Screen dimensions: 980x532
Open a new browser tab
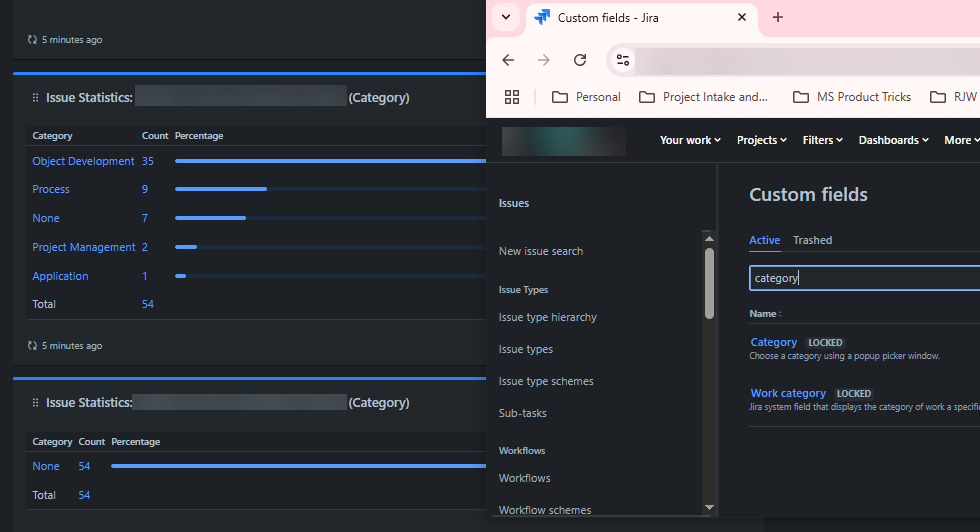tap(778, 18)
